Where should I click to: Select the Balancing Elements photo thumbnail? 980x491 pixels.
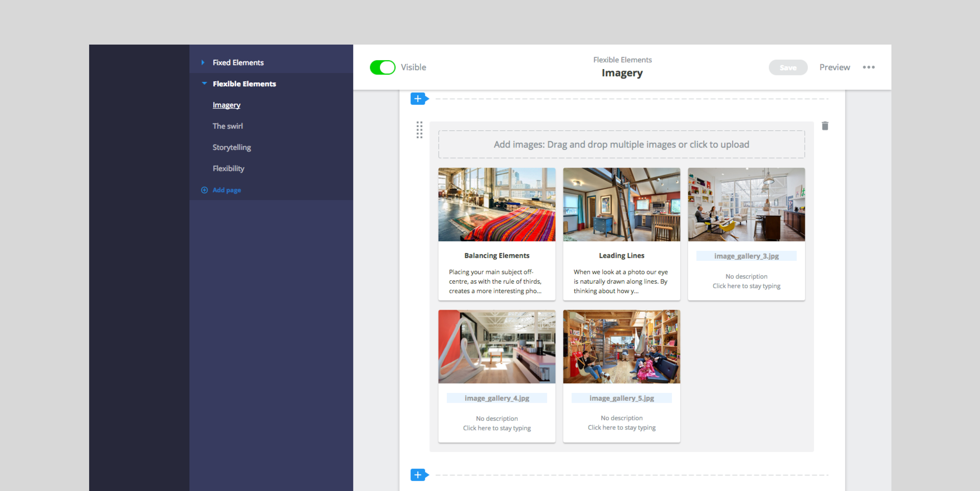(x=496, y=204)
